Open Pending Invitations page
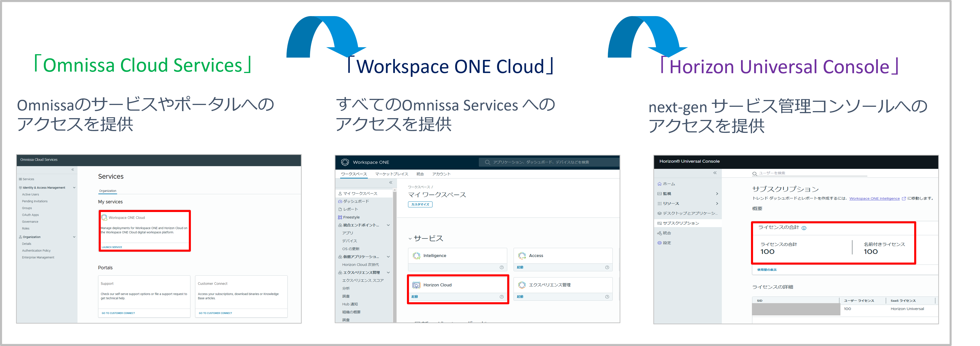The width and height of the screenshot is (980, 346). point(35,201)
